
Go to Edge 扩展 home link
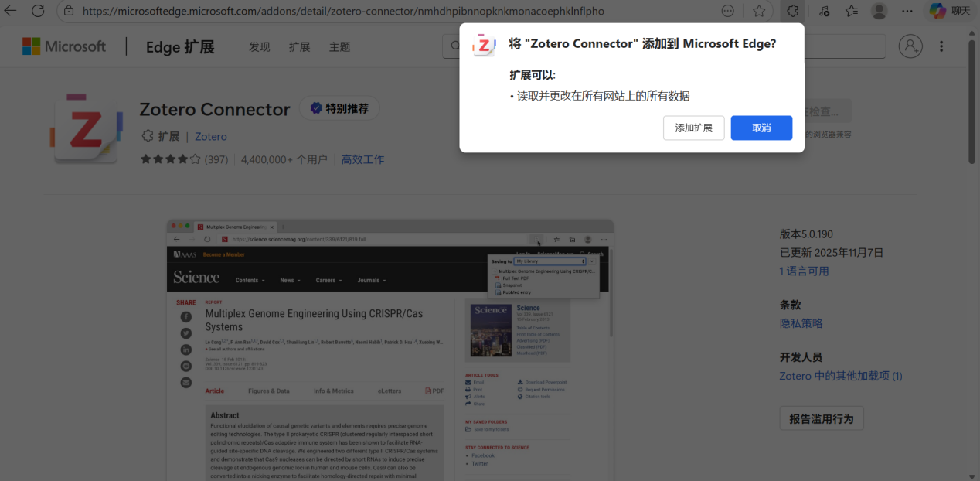click(180, 46)
